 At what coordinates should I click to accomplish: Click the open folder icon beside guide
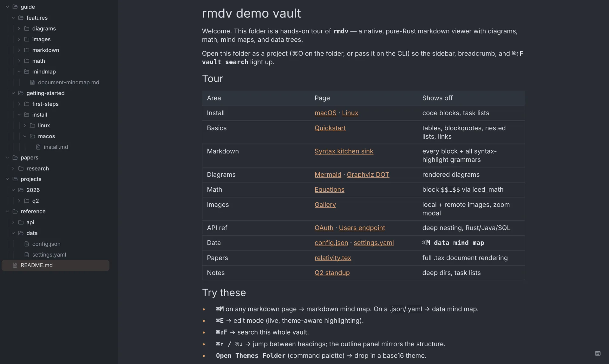pos(15,7)
